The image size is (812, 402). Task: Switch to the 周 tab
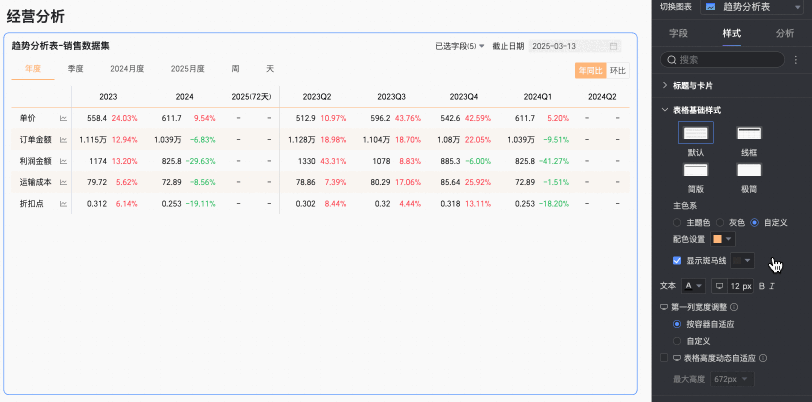pyautogui.click(x=235, y=69)
